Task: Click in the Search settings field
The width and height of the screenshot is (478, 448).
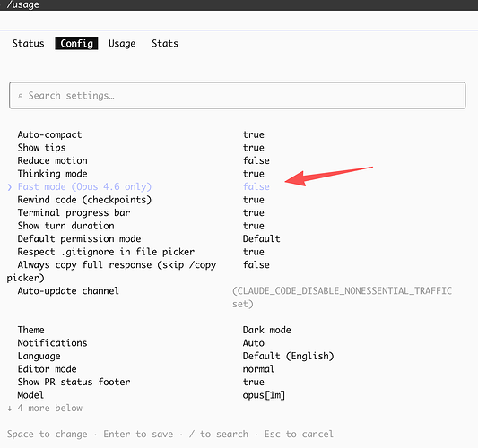Action: (x=237, y=95)
